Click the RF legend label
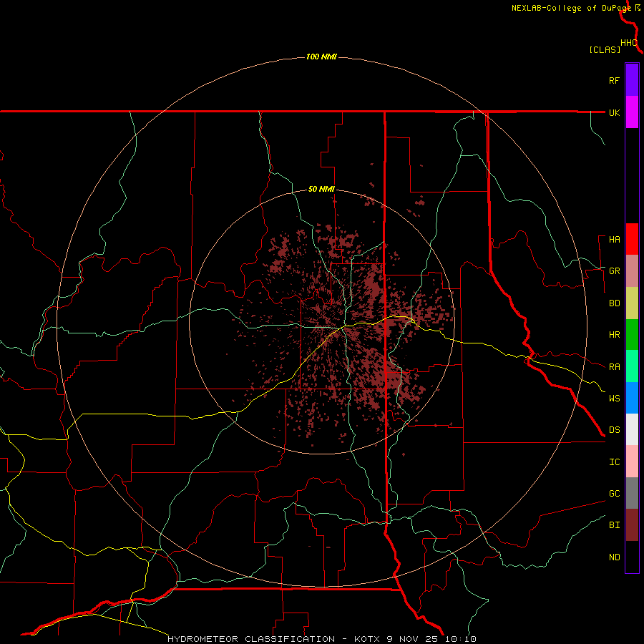This screenshot has width=644, height=644. (x=614, y=80)
